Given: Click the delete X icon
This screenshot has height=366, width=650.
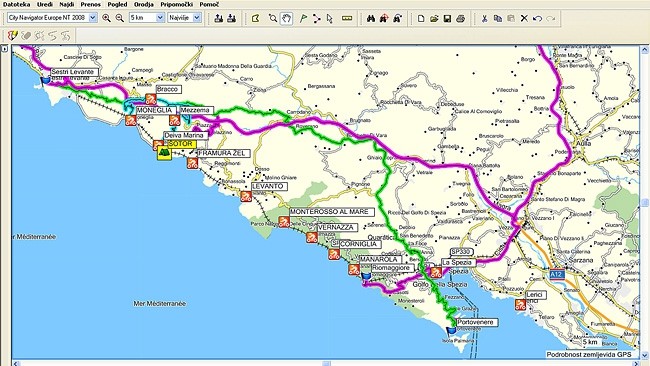Looking at the screenshot, I should coord(524,18).
